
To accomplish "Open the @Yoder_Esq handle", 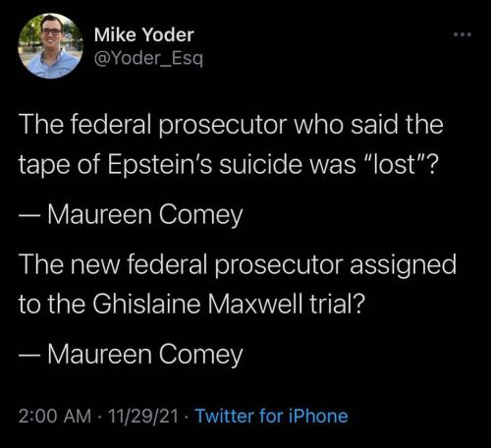I will click(148, 59).
